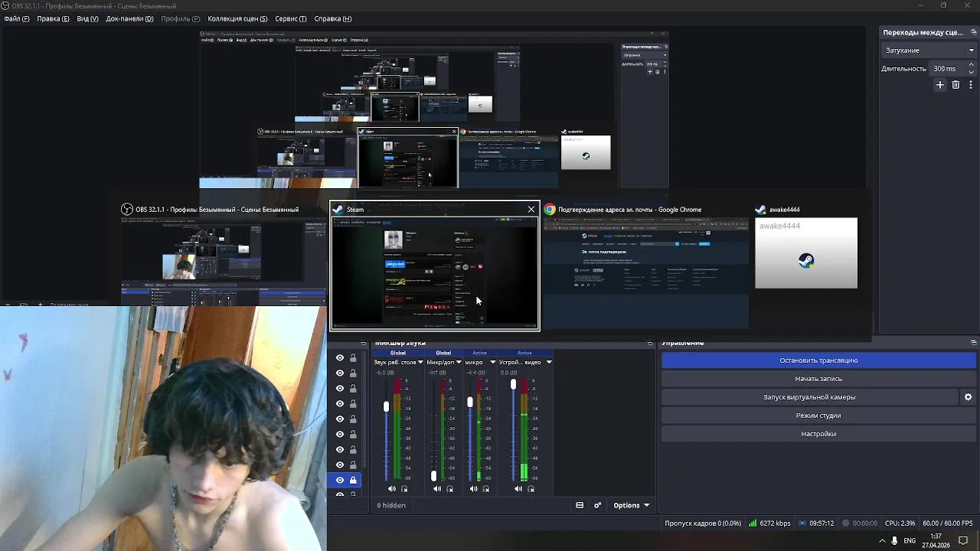Click Начать запись button

coord(818,379)
